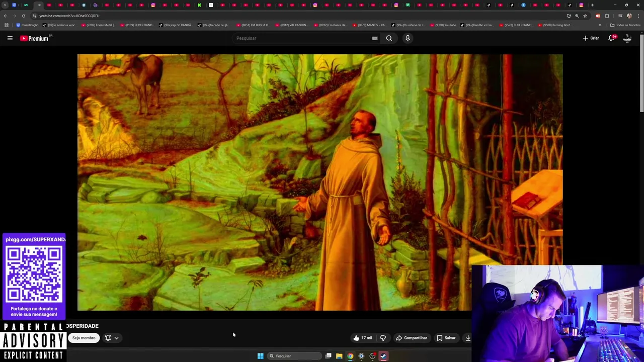Screen dimensions: 644x362
Task: Open the (8851) EM BUSCA D... bookmark
Action: click(253, 25)
